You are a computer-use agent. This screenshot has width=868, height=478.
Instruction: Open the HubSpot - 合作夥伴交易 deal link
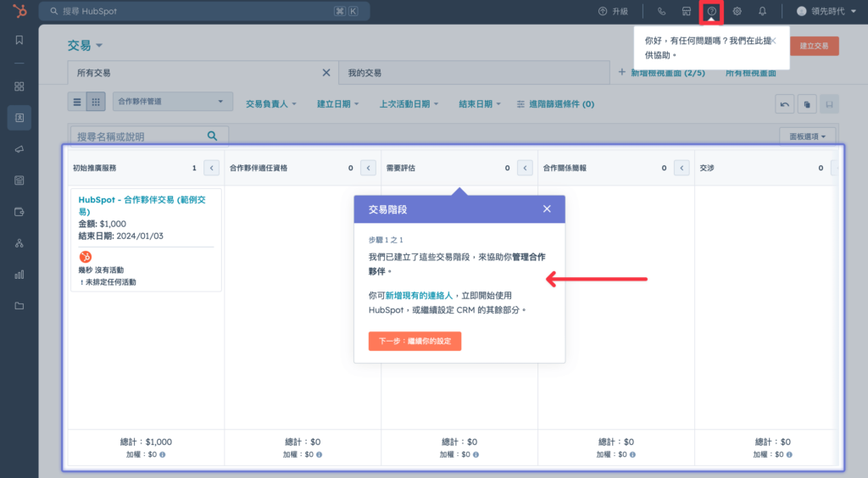(142, 205)
